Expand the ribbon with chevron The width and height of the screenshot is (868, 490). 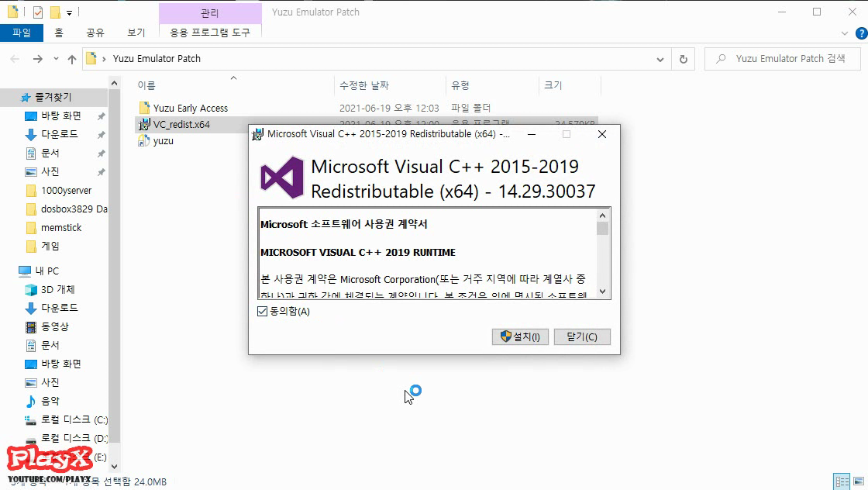(844, 33)
